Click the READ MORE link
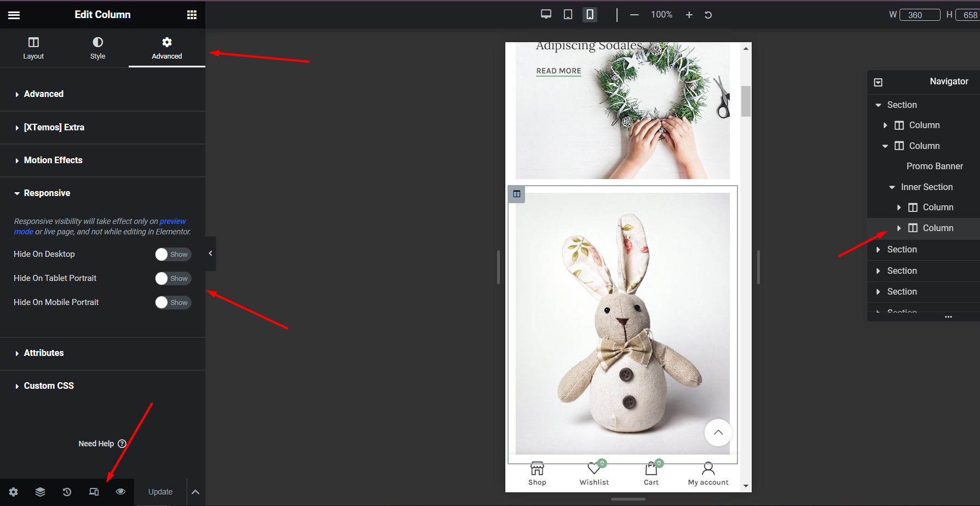The height and width of the screenshot is (506, 980). [x=558, y=71]
